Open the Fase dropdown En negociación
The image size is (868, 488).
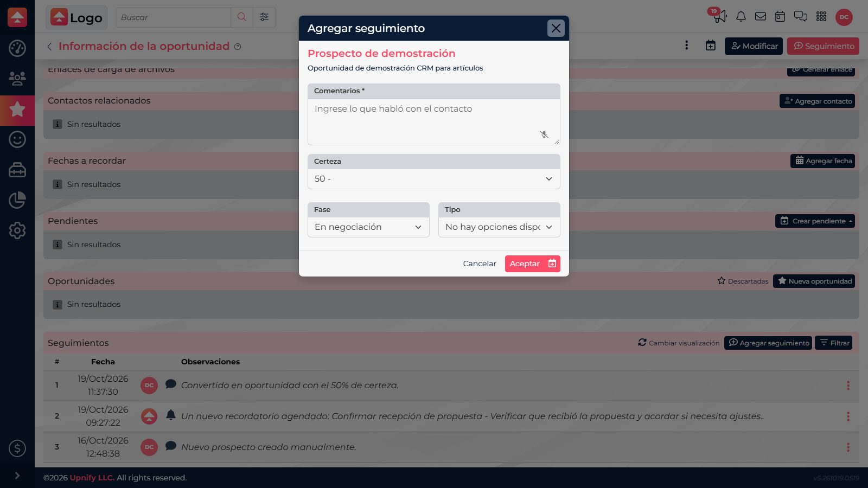tap(368, 227)
